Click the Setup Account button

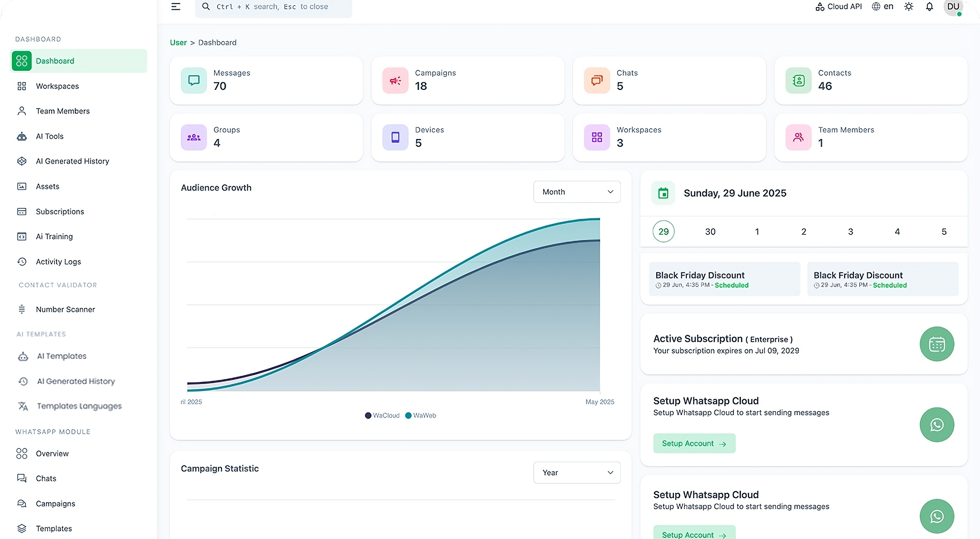694,444
